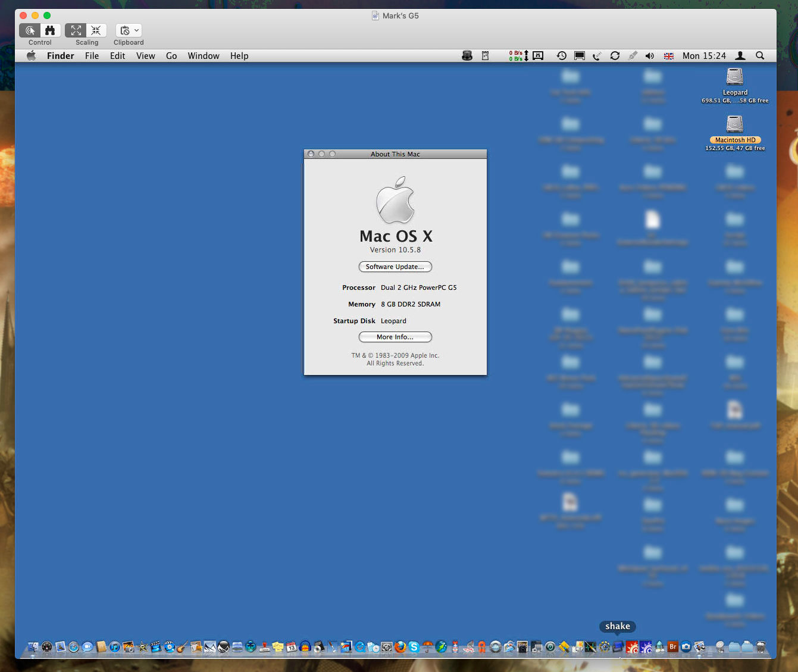Open the phone modem menu icon
Viewport: 798px width, 672px height.
point(597,56)
